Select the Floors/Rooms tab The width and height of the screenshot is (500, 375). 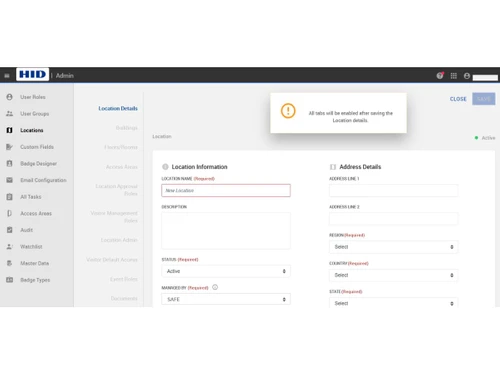click(121, 147)
